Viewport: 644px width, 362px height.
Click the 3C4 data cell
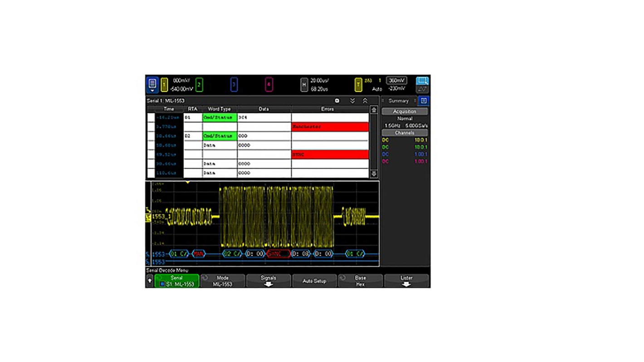coord(264,117)
